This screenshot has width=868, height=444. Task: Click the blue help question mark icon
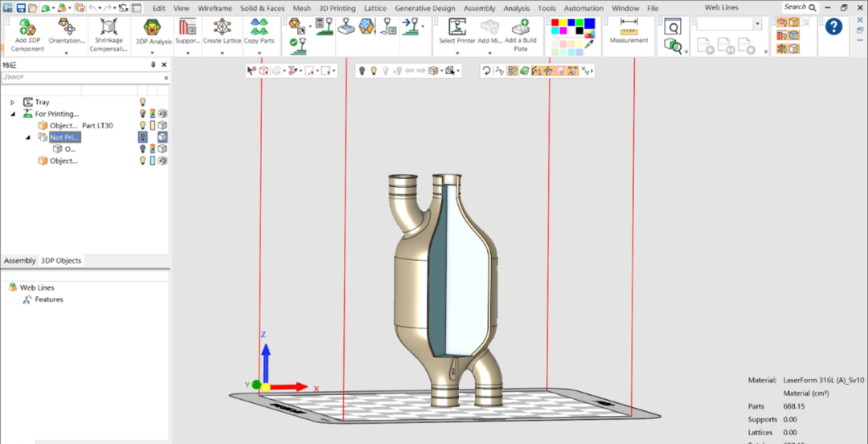833,26
